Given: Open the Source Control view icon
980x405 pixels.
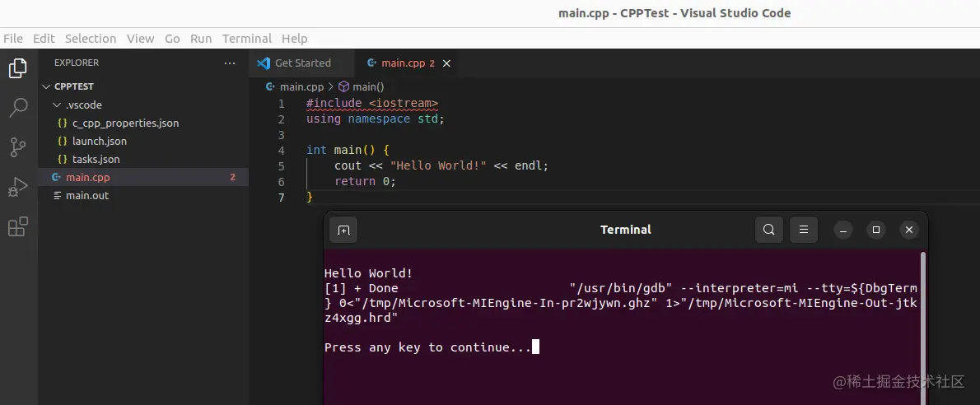Looking at the screenshot, I should tap(18, 147).
